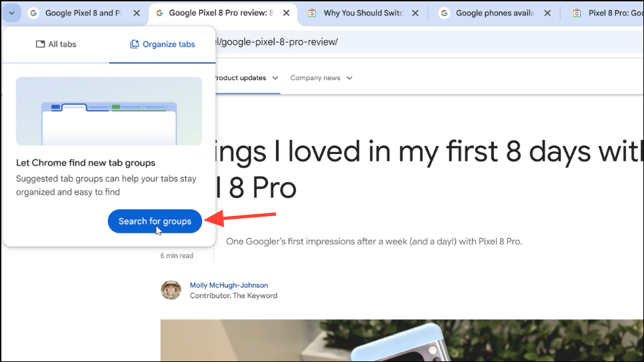Click the author's avatar photo
Image resolution: width=644 pixels, height=362 pixels.
[171, 290]
